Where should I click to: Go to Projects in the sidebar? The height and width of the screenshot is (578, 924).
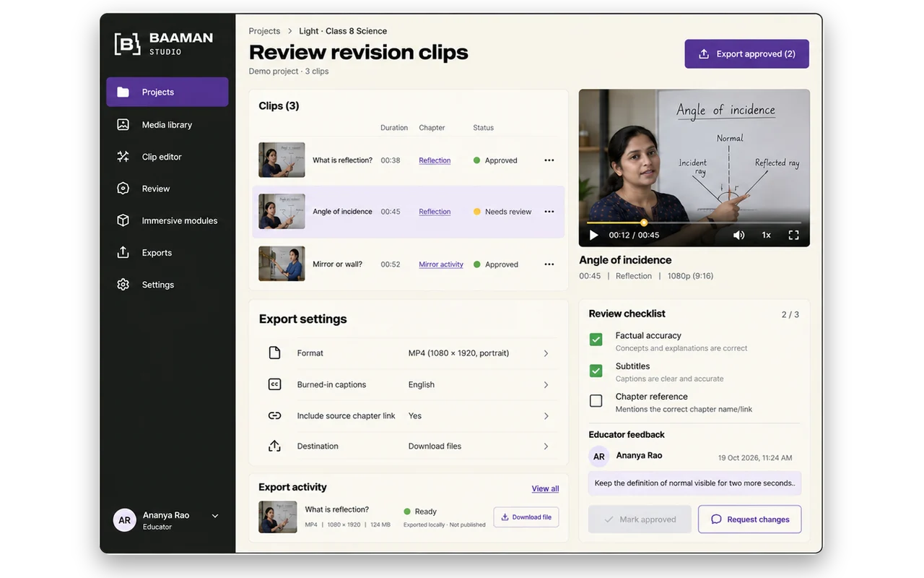[167, 92]
